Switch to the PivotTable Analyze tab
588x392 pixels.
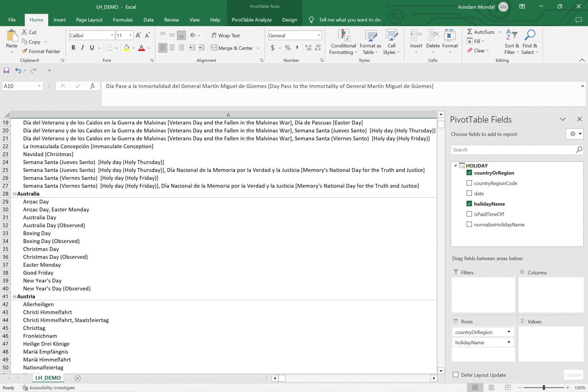pyautogui.click(x=252, y=20)
